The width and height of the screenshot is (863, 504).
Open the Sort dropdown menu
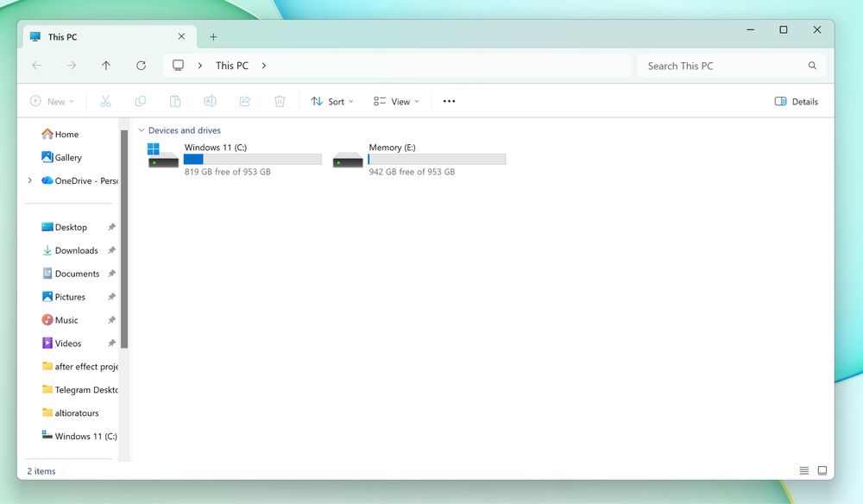tap(332, 101)
